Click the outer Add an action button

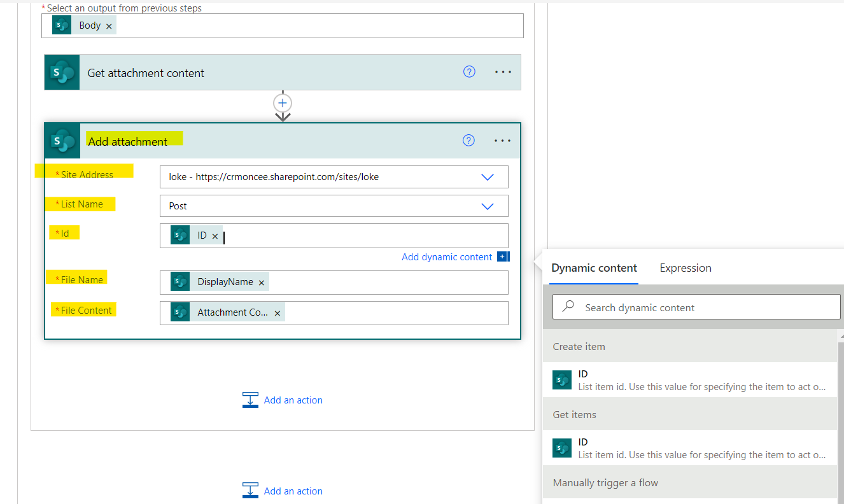point(283,491)
